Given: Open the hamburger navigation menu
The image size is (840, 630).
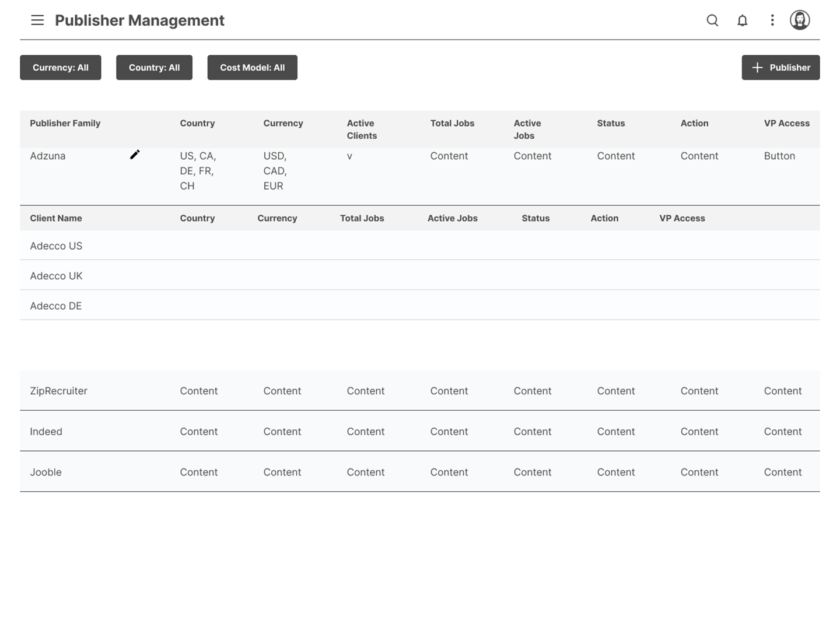Looking at the screenshot, I should (x=37, y=20).
